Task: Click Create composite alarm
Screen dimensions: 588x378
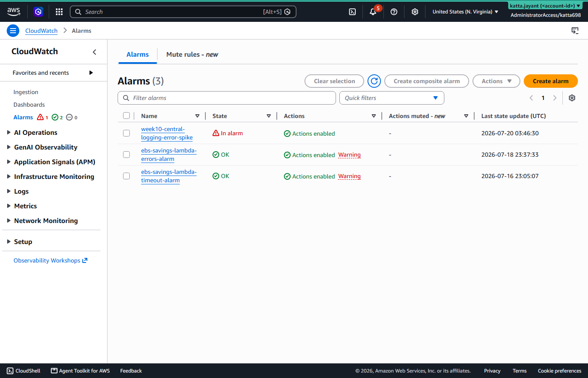Action: tap(427, 81)
